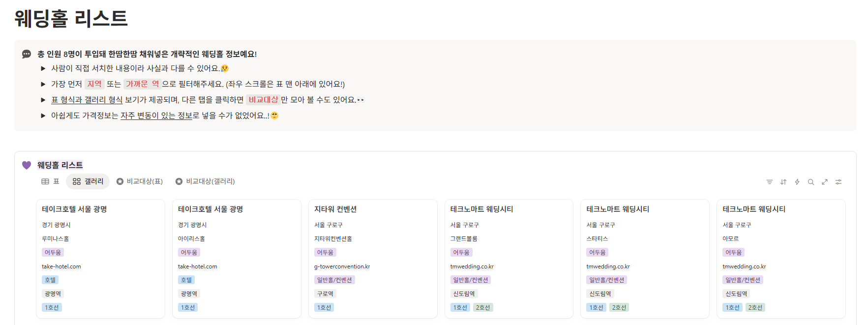Expand the toggle starting with 표 형식과 갤러리

point(43,100)
